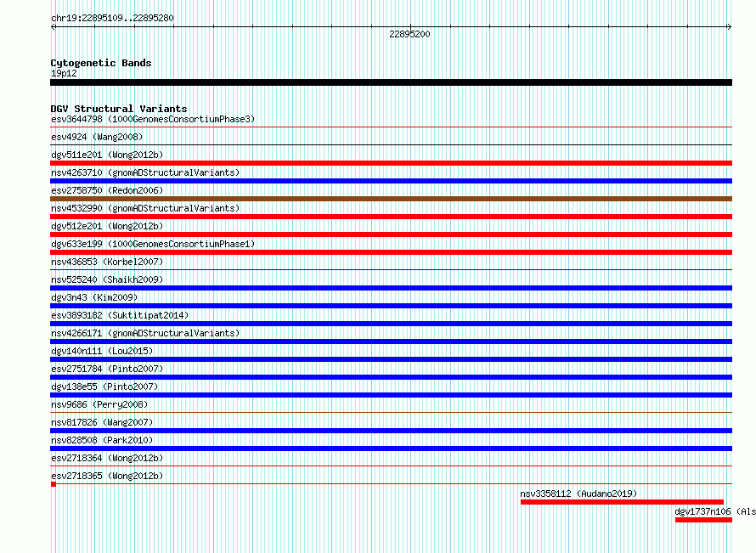Image resolution: width=756 pixels, height=553 pixels.
Task: Click the blue bar under dgv140n111
Action: (391, 359)
